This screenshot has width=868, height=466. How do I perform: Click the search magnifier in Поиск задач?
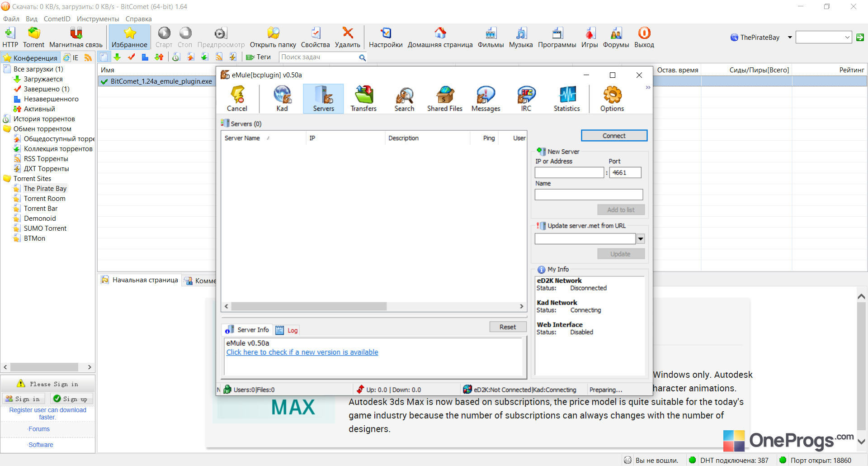point(362,57)
